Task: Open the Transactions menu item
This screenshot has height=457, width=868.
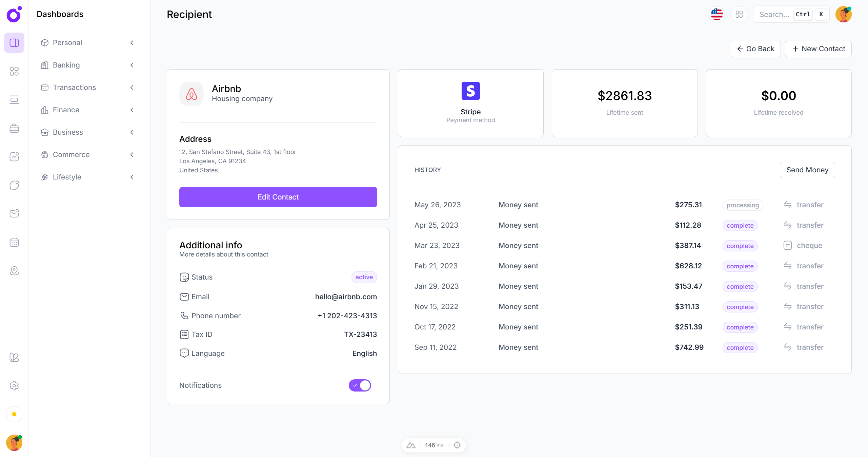Action: [x=74, y=88]
